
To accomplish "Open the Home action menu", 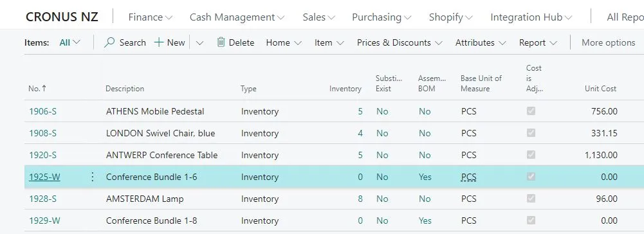I will (284, 42).
